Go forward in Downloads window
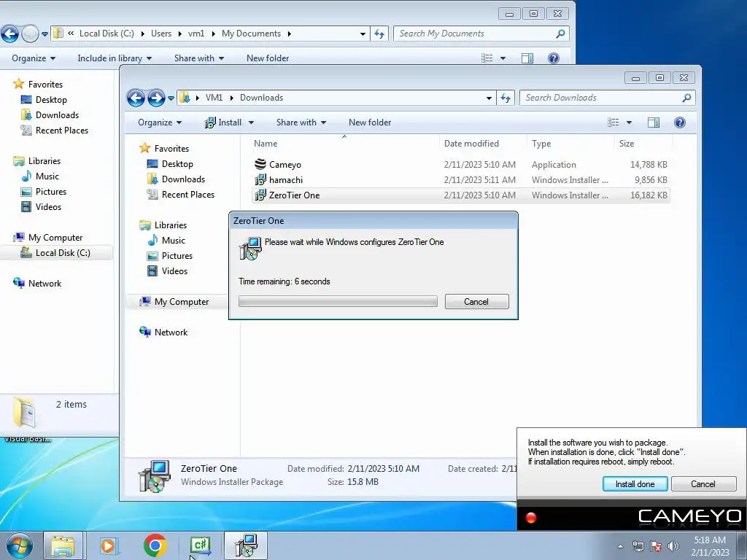 click(156, 98)
